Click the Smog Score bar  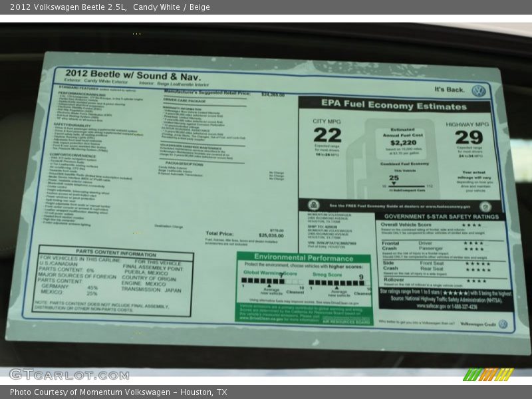coord(339,283)
